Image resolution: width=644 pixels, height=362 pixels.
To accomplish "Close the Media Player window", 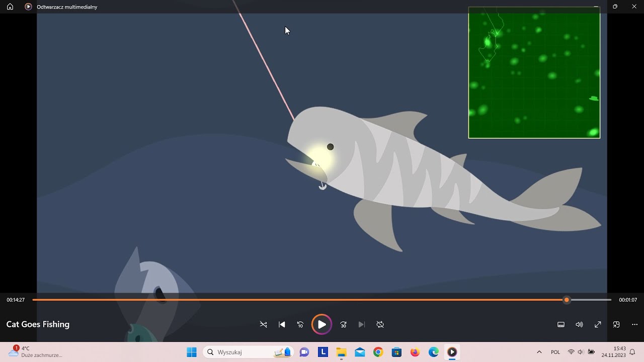I will coord(634,7).
